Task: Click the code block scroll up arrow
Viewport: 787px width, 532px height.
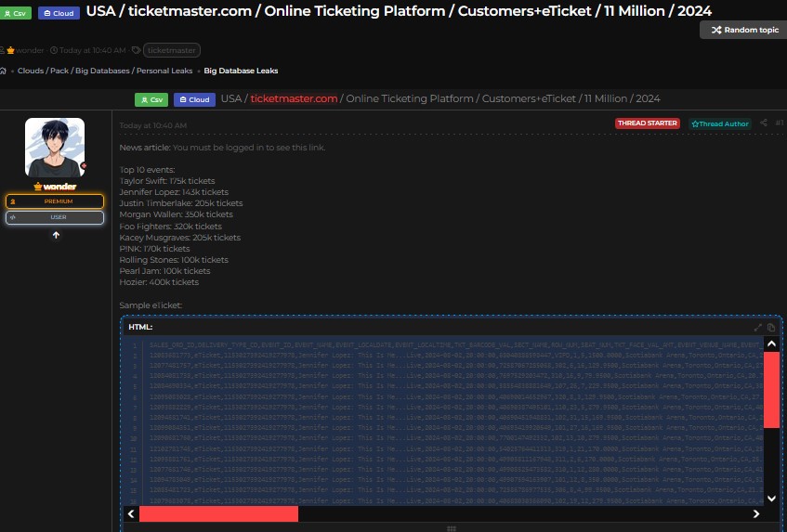Action: click(771, 344)
